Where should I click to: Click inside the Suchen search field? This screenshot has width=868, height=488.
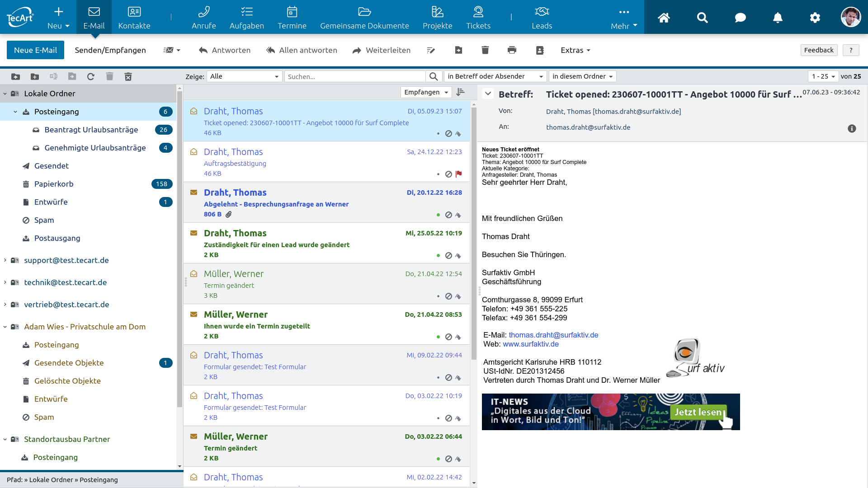355,76
